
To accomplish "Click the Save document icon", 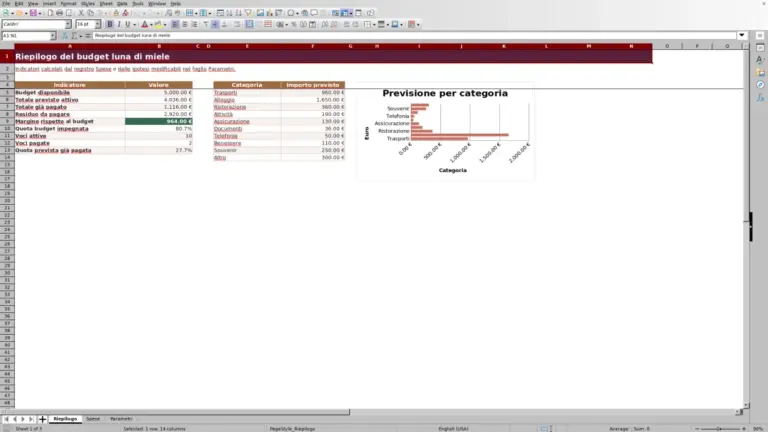I will [x=33, y=13].
